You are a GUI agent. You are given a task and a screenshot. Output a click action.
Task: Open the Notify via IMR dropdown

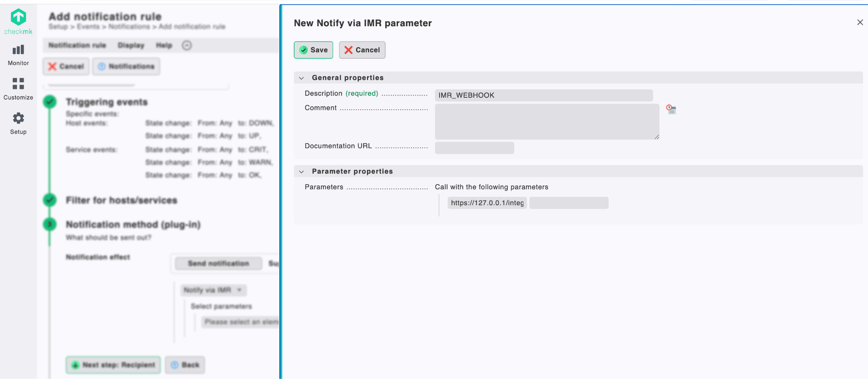[213, 290]
